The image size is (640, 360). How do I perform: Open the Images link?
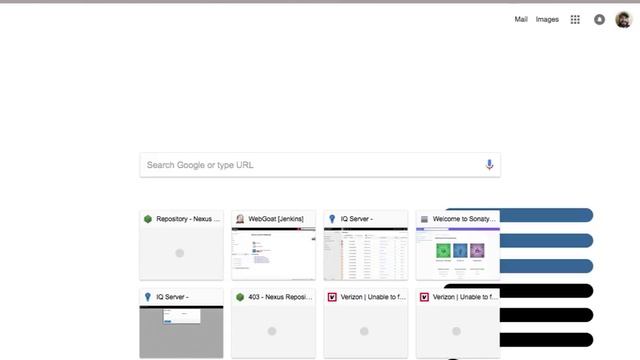click(x=547, y=19)
